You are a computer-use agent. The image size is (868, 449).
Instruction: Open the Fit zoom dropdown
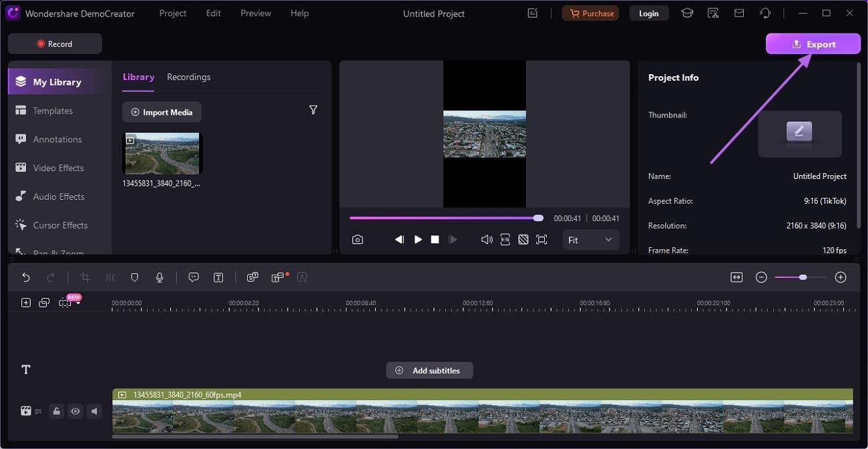tap(590, 240)
